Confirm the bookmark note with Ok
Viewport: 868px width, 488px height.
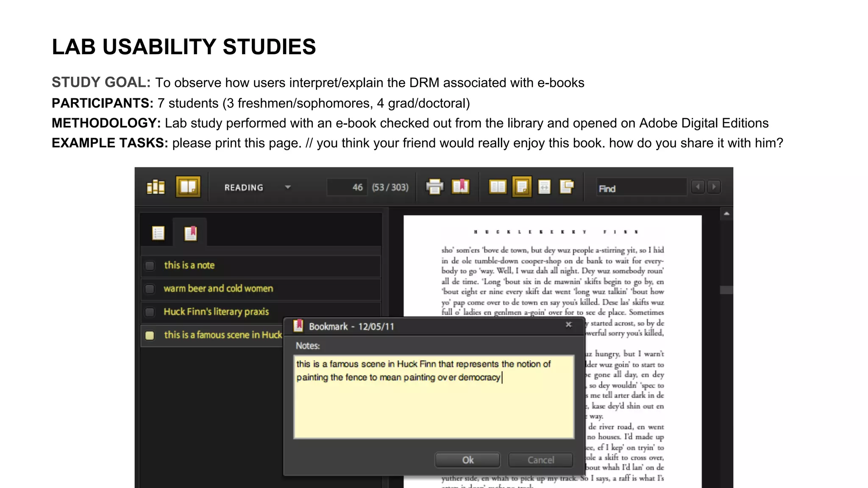pyautogui.click(x=467, y=460)
